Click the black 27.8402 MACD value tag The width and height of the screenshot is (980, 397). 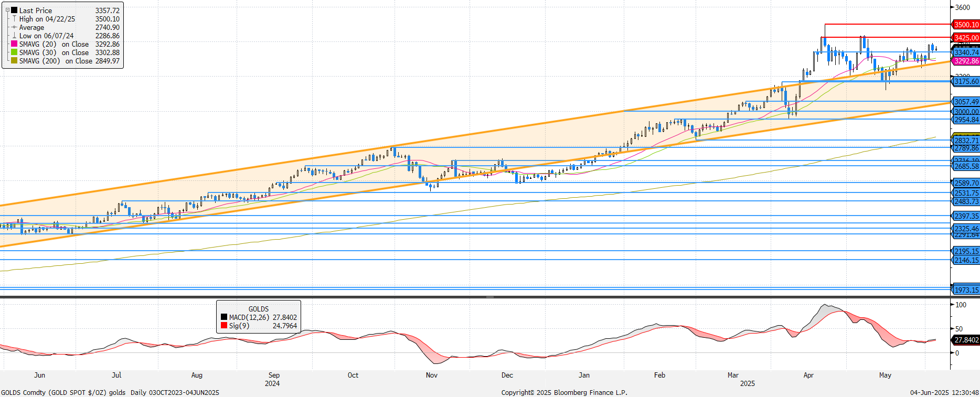pos(965,340)
